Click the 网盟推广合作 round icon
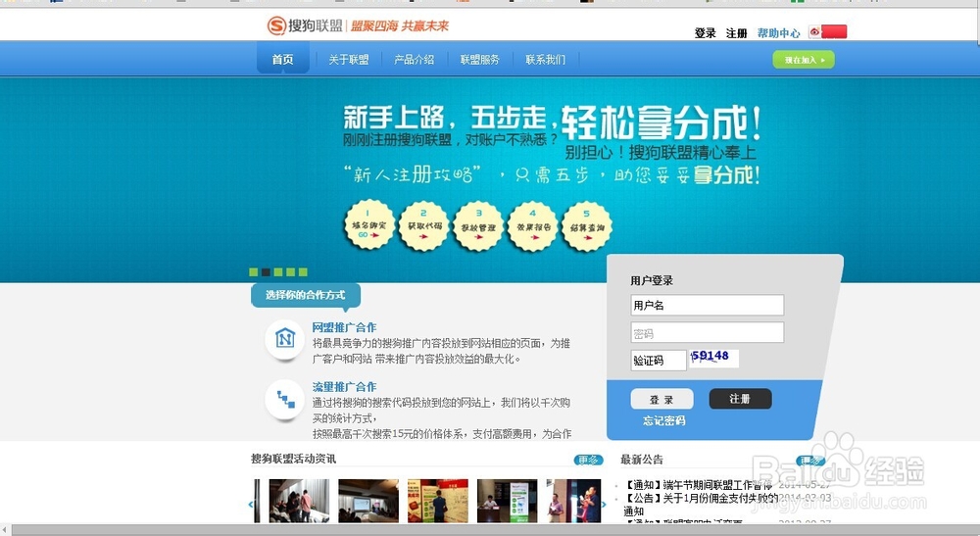Image resolution: width=980 pixels, height=536 pixels. (285, 339)
